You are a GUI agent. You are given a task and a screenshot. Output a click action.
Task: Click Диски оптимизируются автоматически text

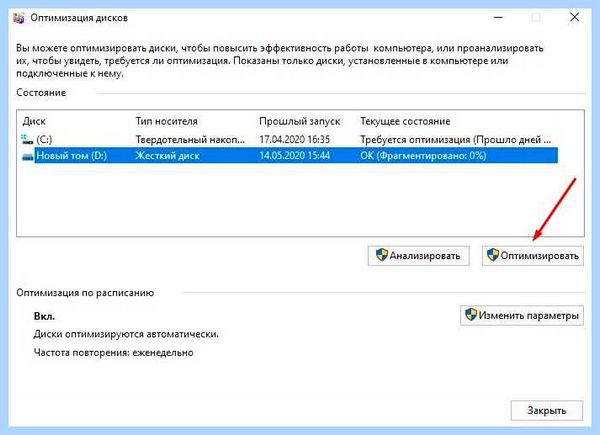coord(126,334)
